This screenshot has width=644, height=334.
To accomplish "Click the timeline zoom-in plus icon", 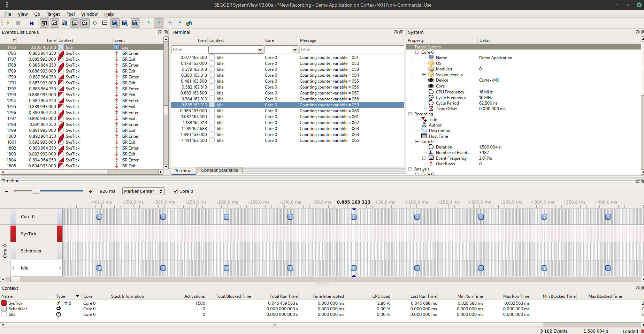I will (x=91, y=191).
